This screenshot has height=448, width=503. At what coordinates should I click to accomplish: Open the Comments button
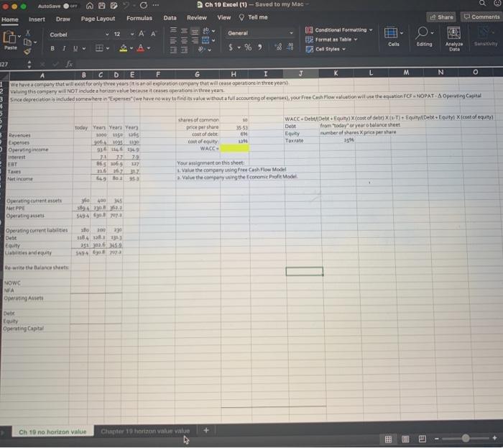481,17
